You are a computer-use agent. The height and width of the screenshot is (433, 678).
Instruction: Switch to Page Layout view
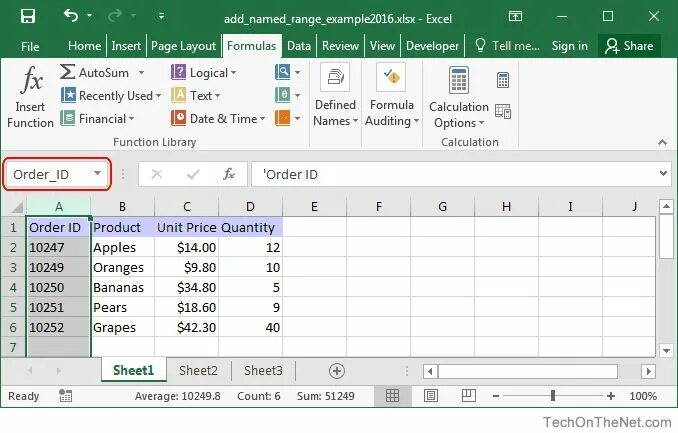[x=431, y=395]
